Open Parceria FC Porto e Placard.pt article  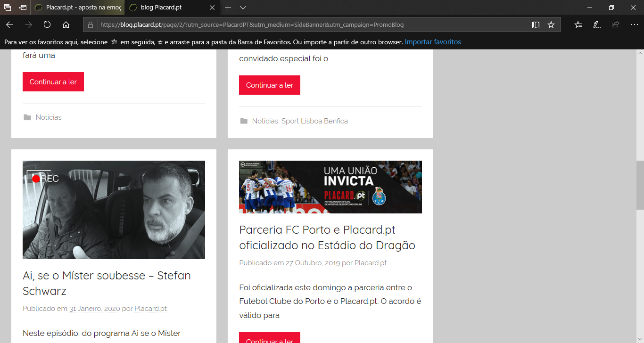327,237
